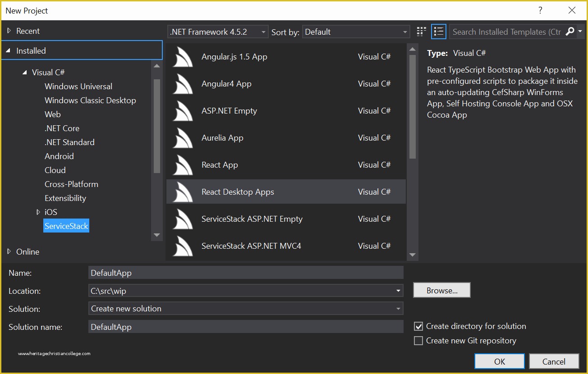
Task: Expand the Recent section
Action: pyautogui.click(x=9, y=31)
